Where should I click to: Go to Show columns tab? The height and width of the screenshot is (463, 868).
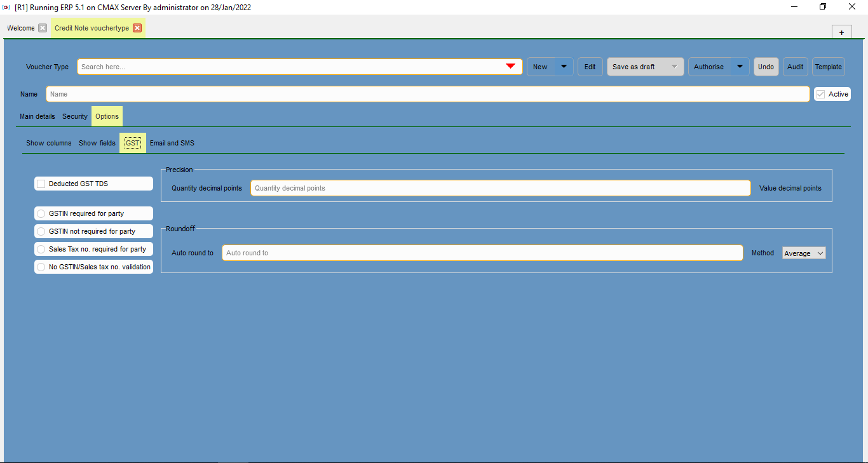click(x=49, y=143)
